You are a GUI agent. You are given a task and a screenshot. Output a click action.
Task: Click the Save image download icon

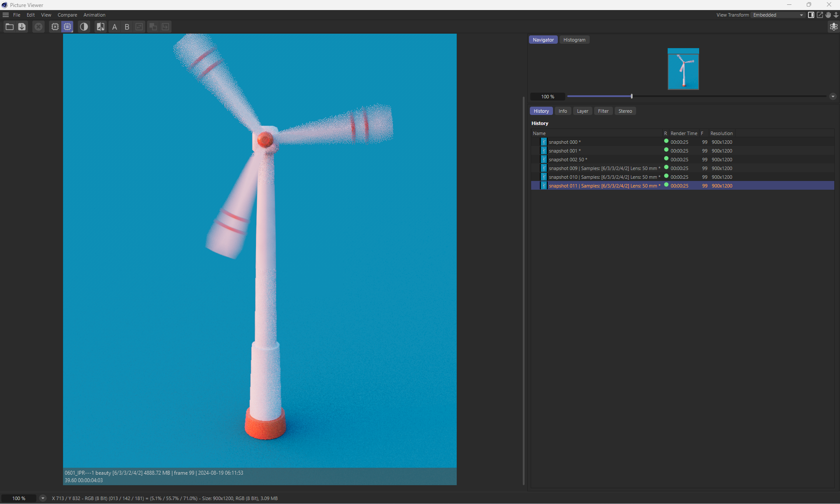point(22,27)
